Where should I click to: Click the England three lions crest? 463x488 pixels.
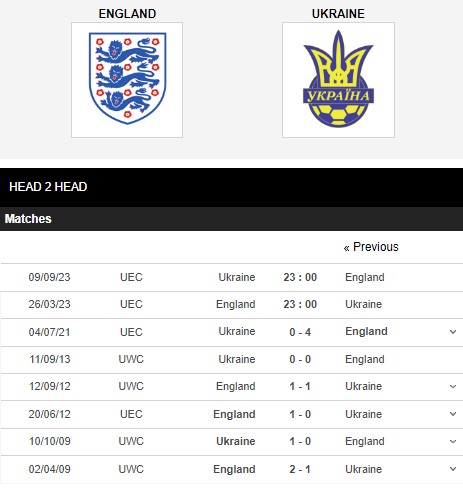(x=127, y=80)
